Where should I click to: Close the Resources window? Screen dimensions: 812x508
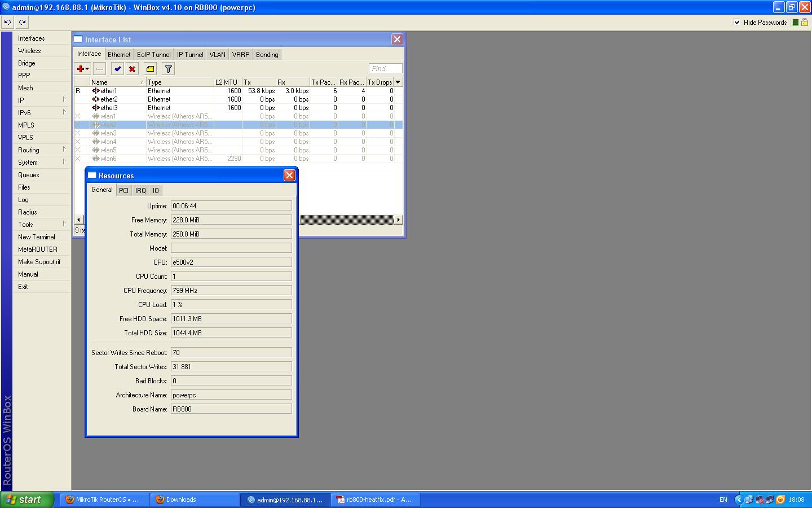[289, 175]
